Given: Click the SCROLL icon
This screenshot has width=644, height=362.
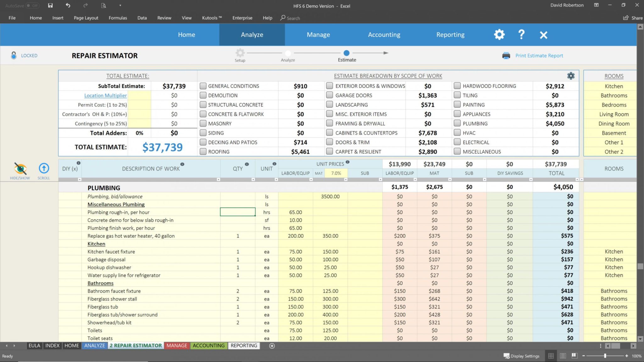Looking at the screenshot, I should [43, 168].
